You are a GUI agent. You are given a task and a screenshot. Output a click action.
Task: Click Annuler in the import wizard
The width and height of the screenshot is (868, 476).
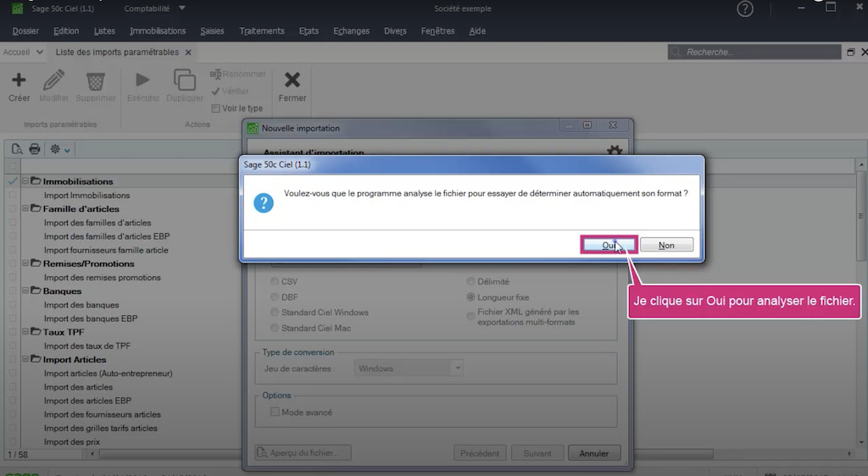(x=594, y=453)
